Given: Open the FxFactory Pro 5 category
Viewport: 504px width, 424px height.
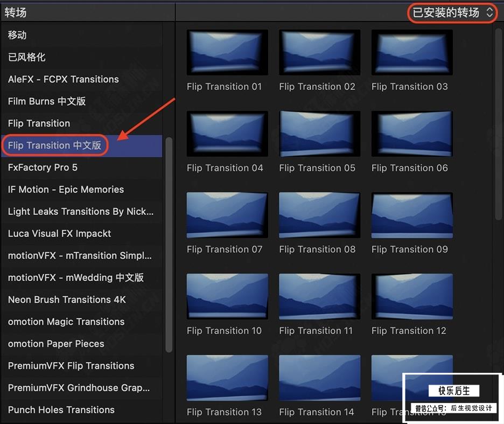Looking at the screenshot, I should point(82,168).
